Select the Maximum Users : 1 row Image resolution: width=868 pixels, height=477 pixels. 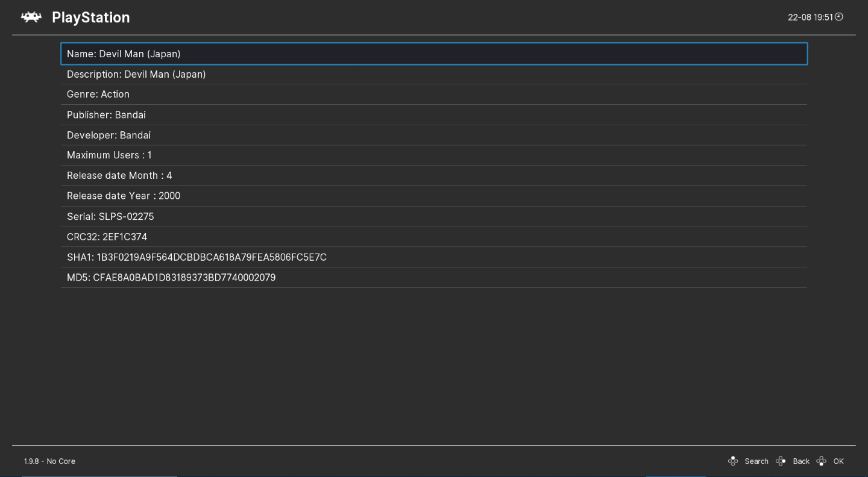pos(434,155)
